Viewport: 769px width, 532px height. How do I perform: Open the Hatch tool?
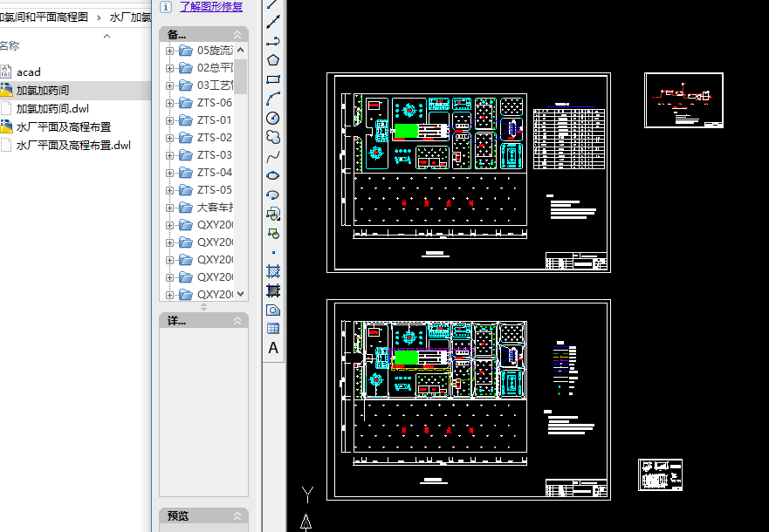[273, 271]
